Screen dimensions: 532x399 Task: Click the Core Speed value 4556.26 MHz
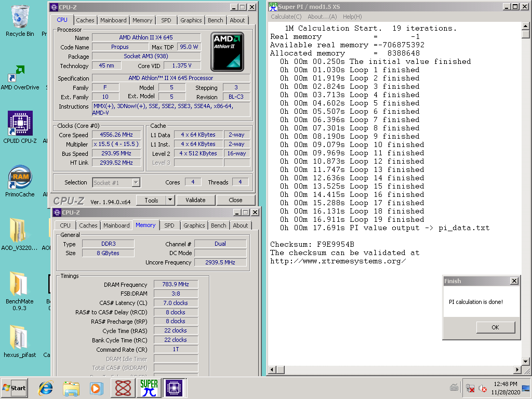[116, 135]
